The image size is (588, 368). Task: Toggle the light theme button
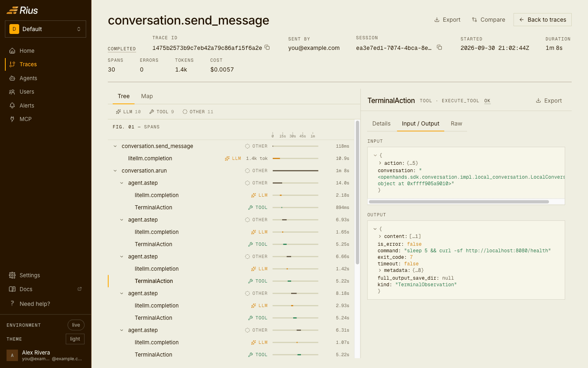point(75,339)
